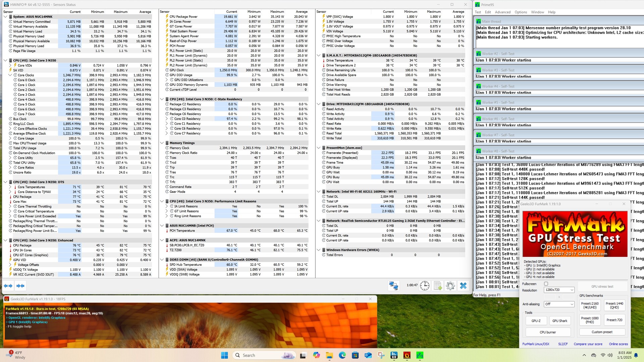Click the shrink columns arrows icon
Screen dimensions: 644x362
pos(20,286)
